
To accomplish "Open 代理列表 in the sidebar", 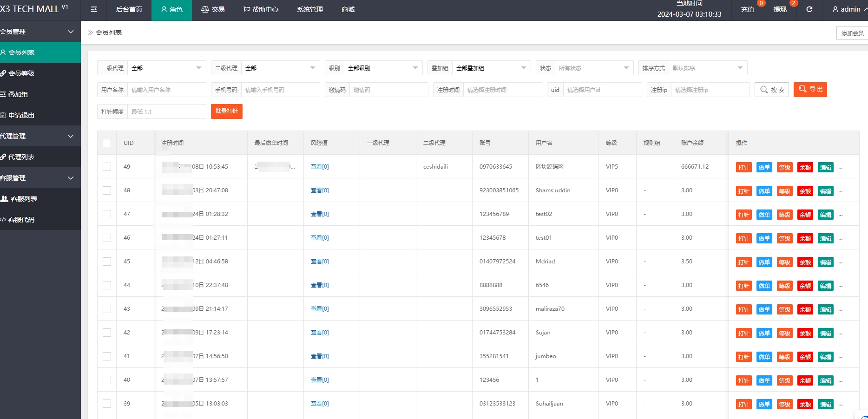I will 40,157.
